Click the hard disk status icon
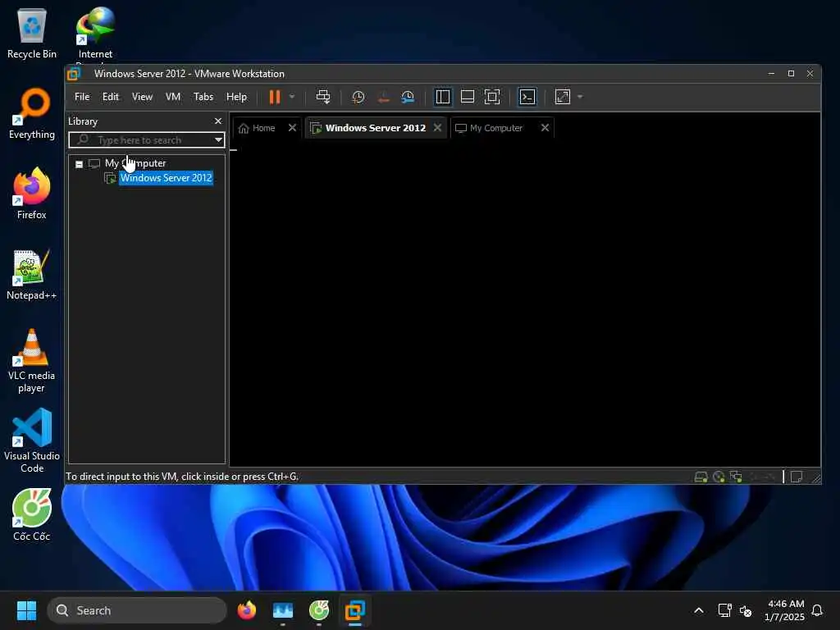The height and width of the screenshot is (630, 840). 701,477
